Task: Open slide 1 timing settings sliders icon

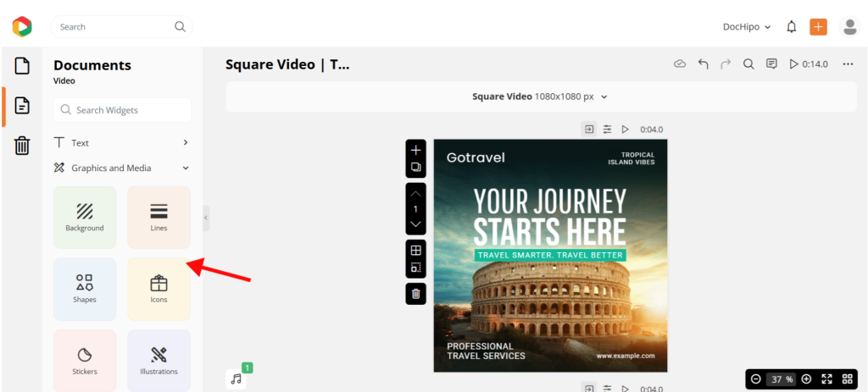Action: [607, 130]
